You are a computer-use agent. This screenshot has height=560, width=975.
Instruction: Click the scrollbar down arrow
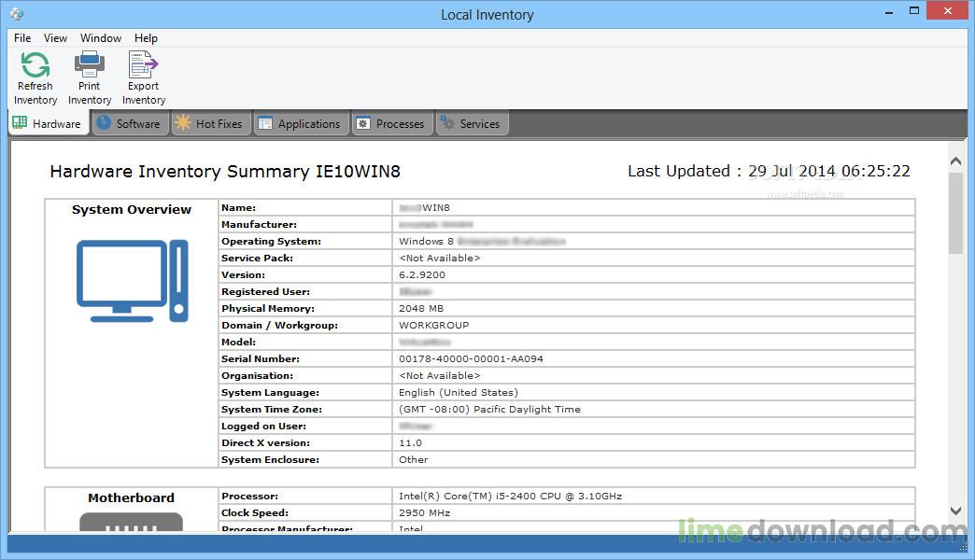click(955, 511)
